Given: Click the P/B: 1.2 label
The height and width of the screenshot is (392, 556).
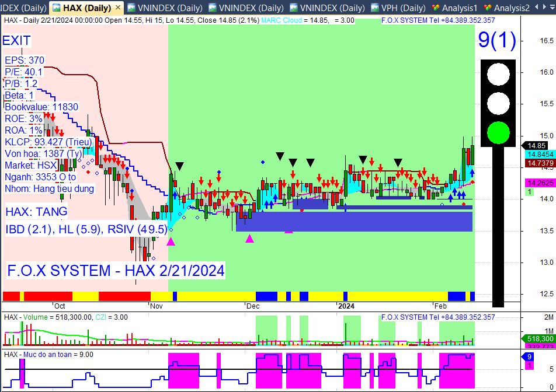Looking at the screenshot, I should pyautogui.click(x=21, y=83).
